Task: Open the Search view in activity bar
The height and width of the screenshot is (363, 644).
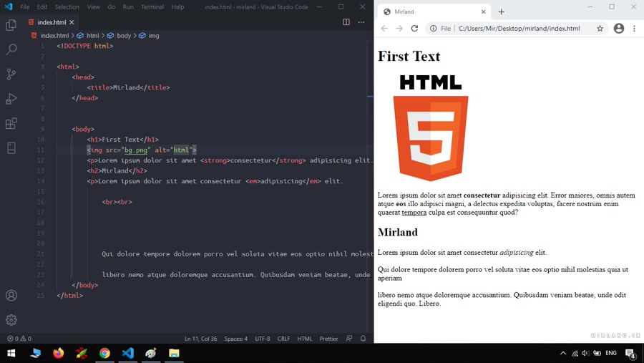Action: 11,49
